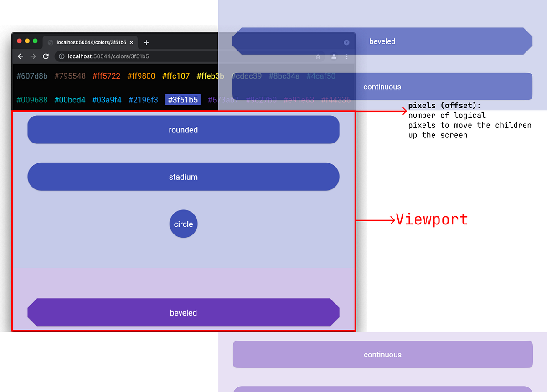Navigate back using the back arrow
The image size is (547, 392).
20,56
